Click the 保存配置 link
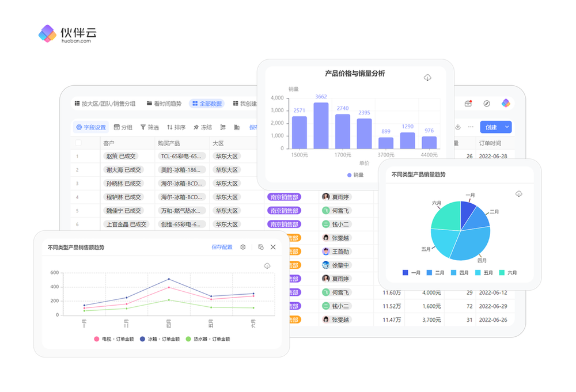 click(x=222, y=247)
